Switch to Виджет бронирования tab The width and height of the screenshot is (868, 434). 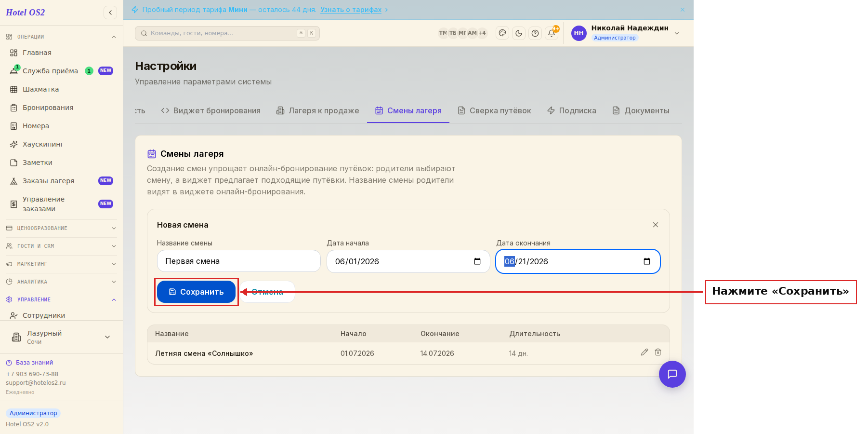[x=210, y=110]
